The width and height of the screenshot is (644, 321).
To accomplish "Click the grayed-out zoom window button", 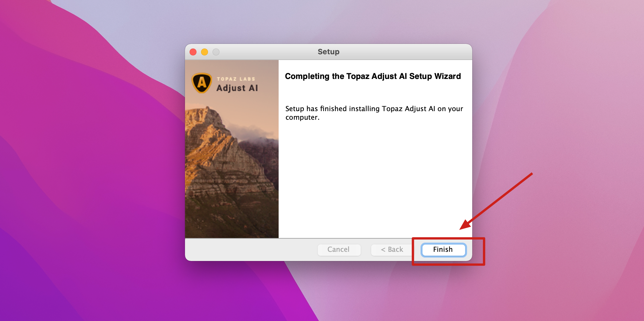I will [x=216, y=52].
